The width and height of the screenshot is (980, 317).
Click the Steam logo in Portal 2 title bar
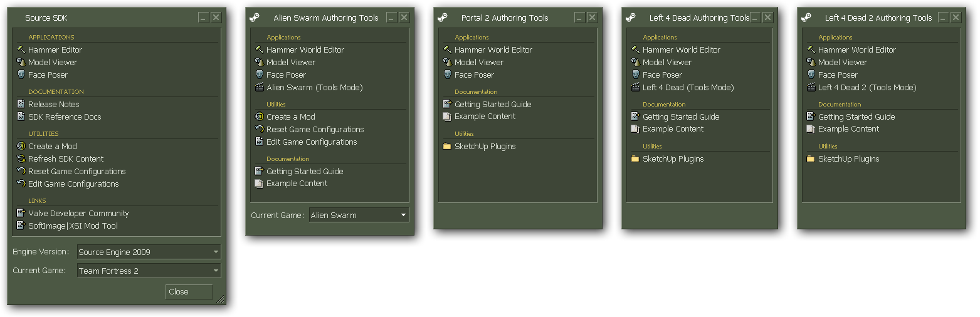tap(443, 18)
